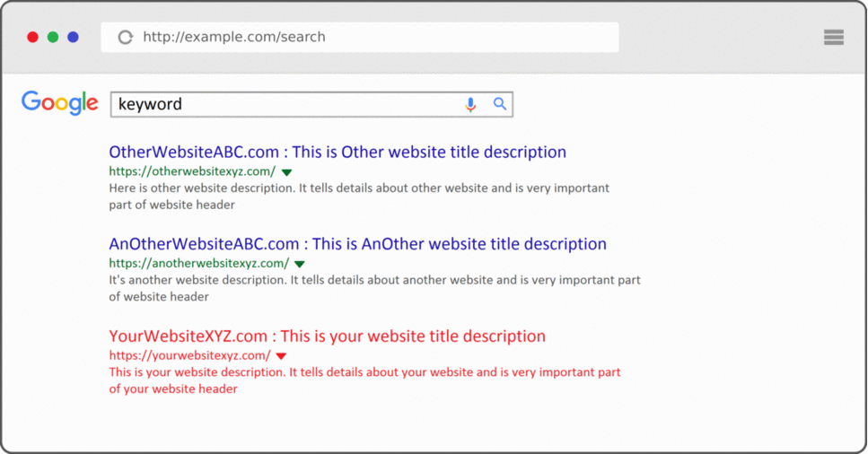Open the hamburger menu icon
This screenshot has height=454, width=868.
[x=834, y=37]
